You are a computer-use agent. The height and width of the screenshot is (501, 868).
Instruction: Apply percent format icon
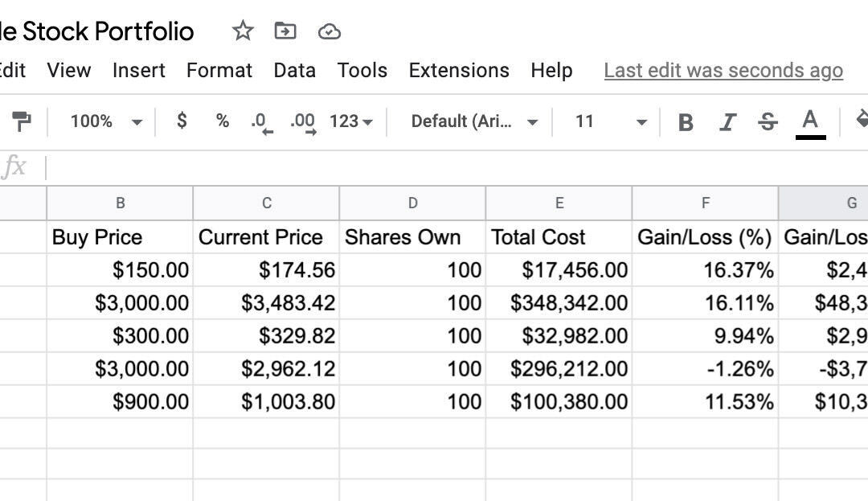click(x=223, y=121)
